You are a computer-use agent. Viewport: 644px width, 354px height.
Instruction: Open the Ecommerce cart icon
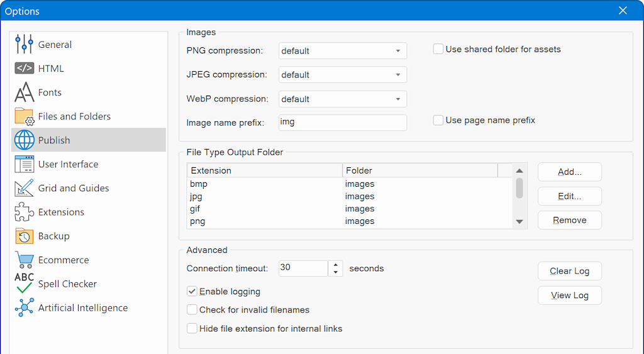[24, 260]
